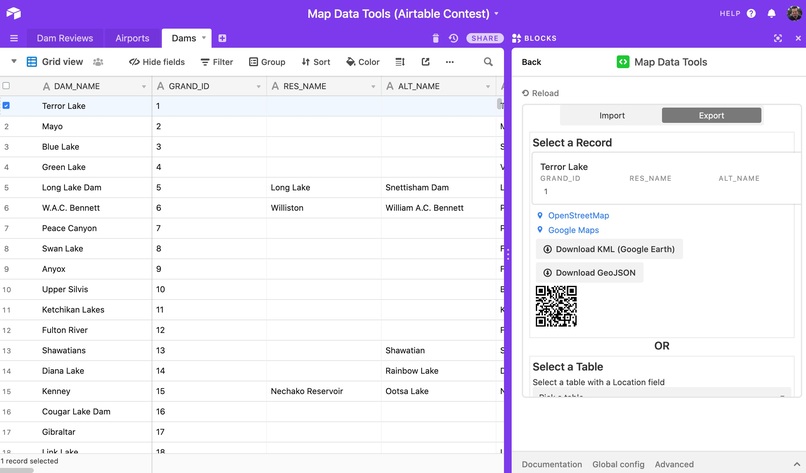Click the Rainbow Lake cell

tap(412, 371)
